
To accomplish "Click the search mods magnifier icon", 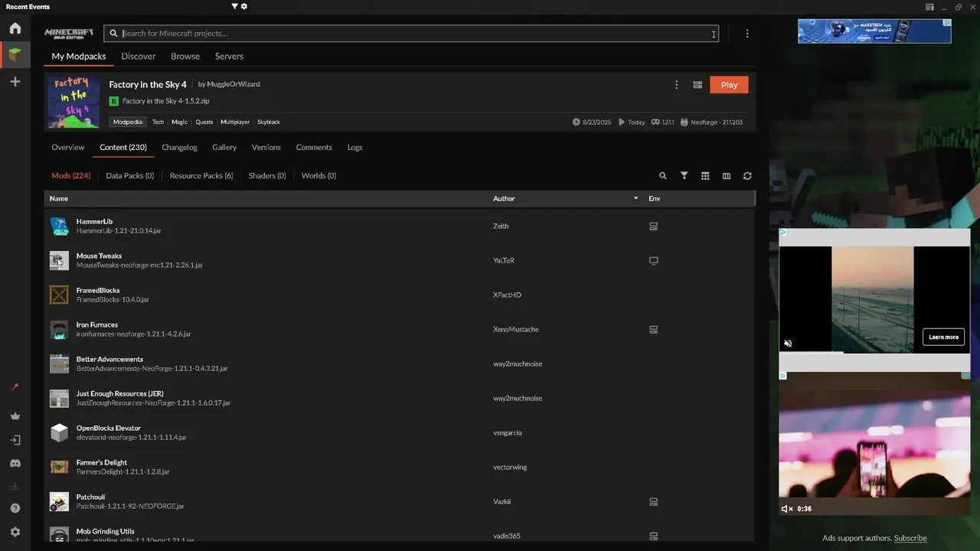I will pos(663,176).
